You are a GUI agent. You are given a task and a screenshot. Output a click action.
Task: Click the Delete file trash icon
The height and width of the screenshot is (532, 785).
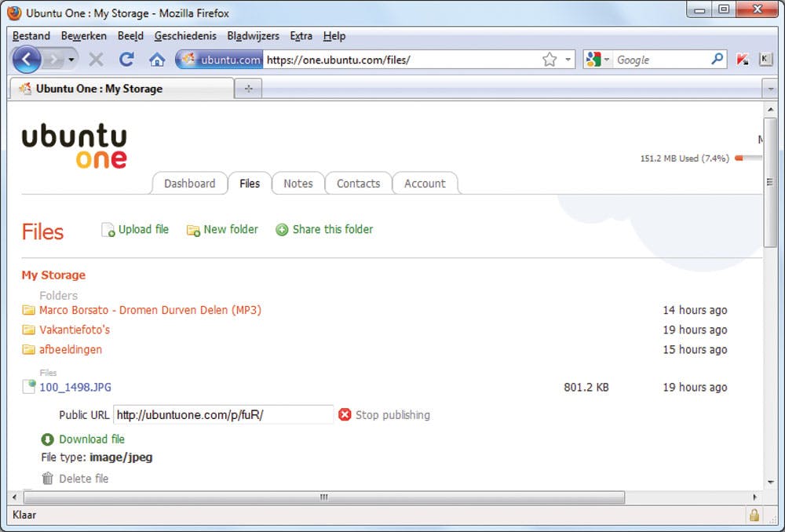[48, 479]
